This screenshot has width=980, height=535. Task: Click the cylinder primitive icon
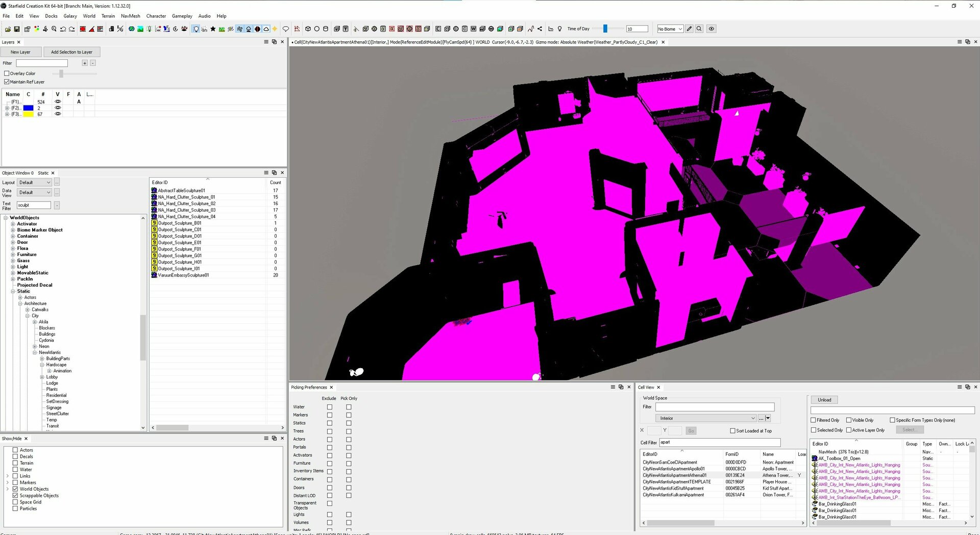(325, 29)
